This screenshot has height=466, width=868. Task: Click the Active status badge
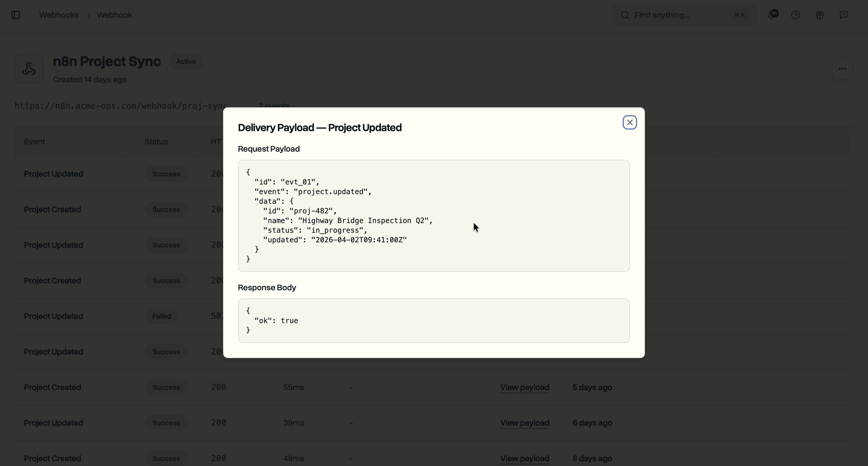(x=186, y=62)
